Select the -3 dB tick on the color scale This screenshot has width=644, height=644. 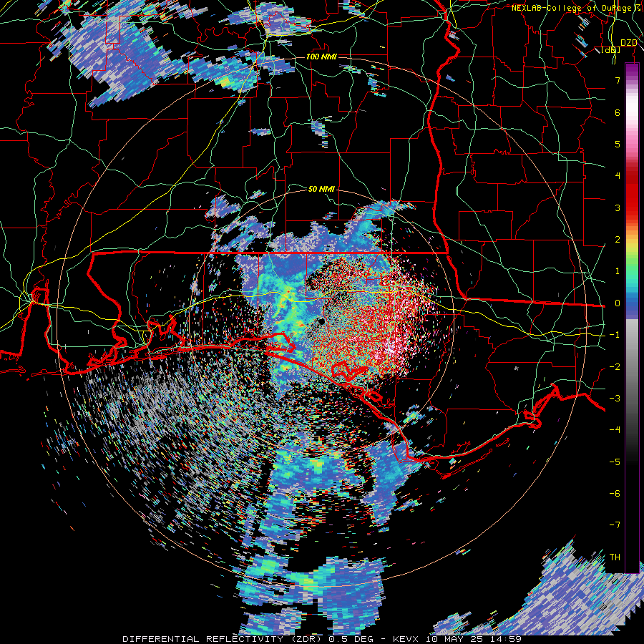pyautogui.click(x=615, y=399)
